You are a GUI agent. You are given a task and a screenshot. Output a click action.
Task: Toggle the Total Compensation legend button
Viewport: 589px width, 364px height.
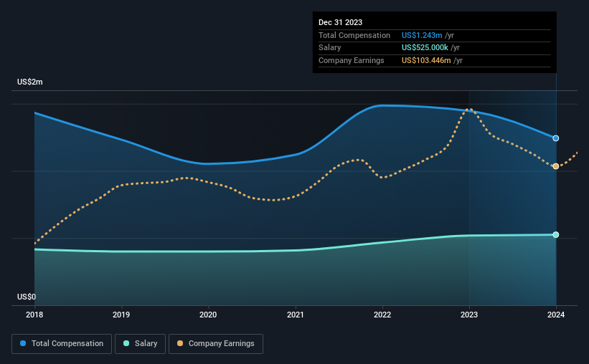[x=62, y=344]
